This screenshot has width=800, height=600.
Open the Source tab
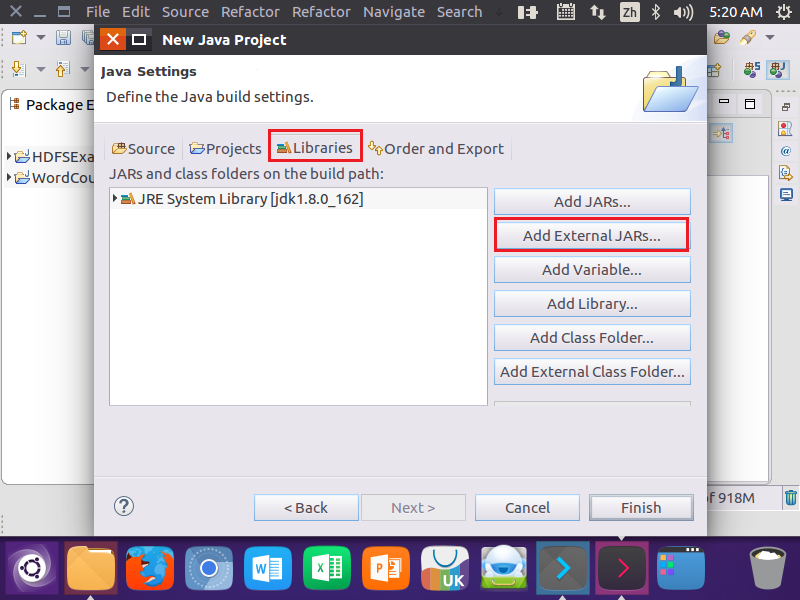(143, 148)
